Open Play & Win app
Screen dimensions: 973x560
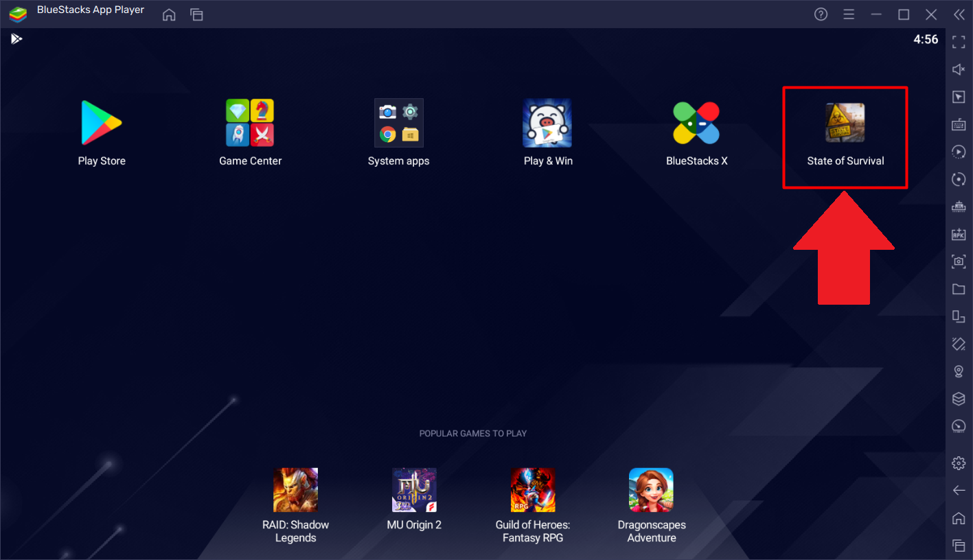[548, 124]
